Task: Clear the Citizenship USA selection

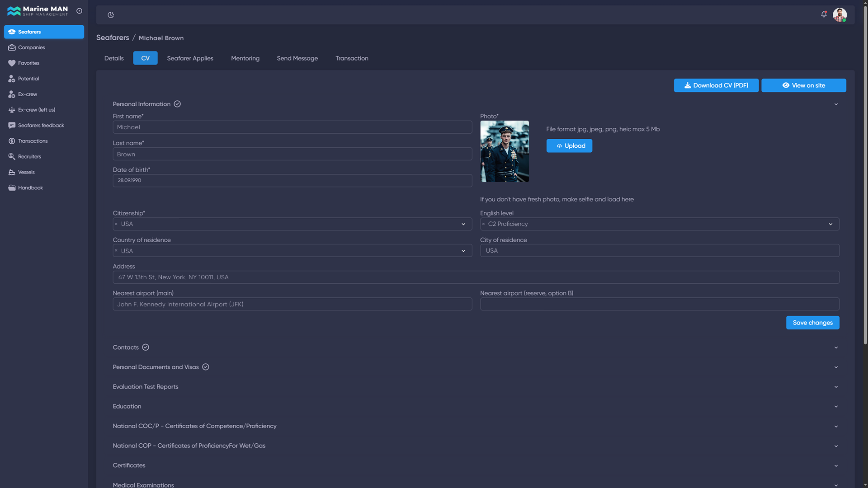Action: pos(116,224)
